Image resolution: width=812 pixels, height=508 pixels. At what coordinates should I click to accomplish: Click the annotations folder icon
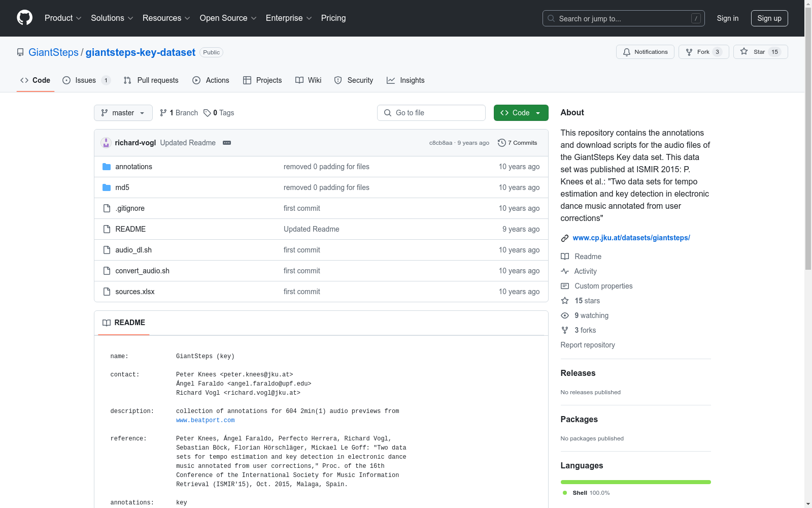pos(107,167)
